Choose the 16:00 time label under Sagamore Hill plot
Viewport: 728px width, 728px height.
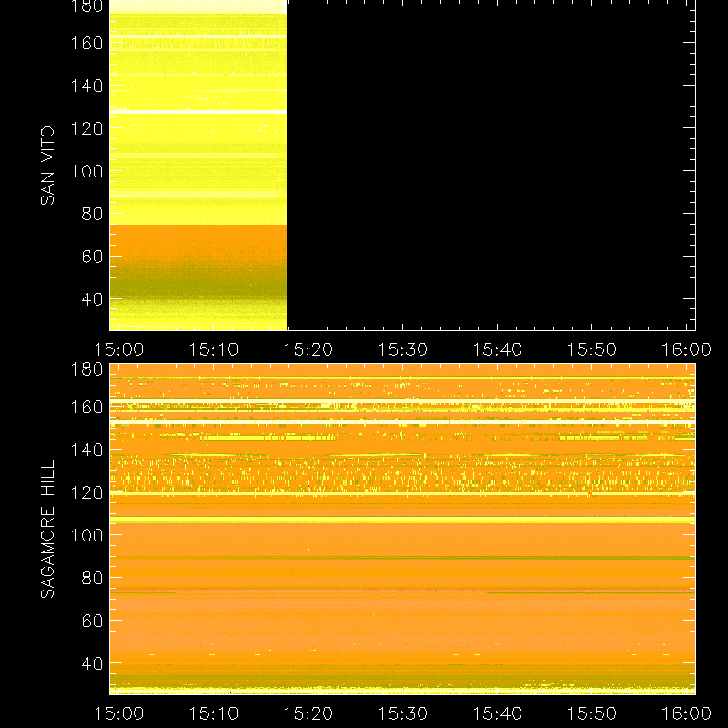click(687, 713)
